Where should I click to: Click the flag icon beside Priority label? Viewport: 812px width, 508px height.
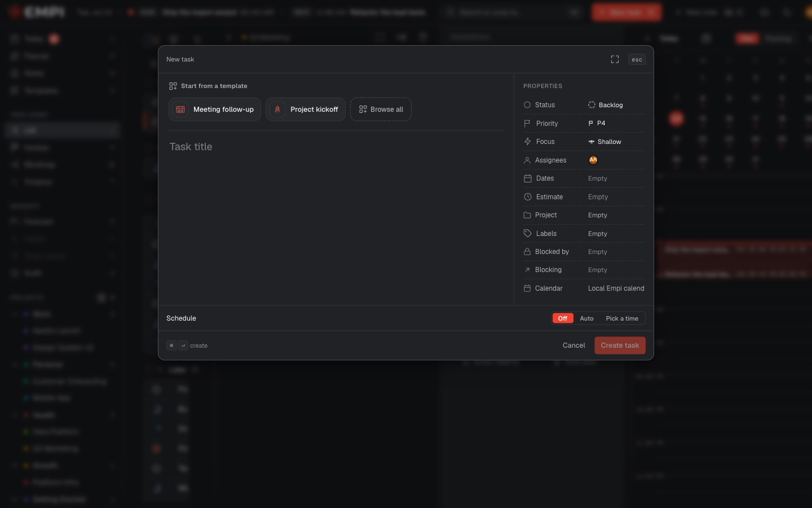pos(527,123)
